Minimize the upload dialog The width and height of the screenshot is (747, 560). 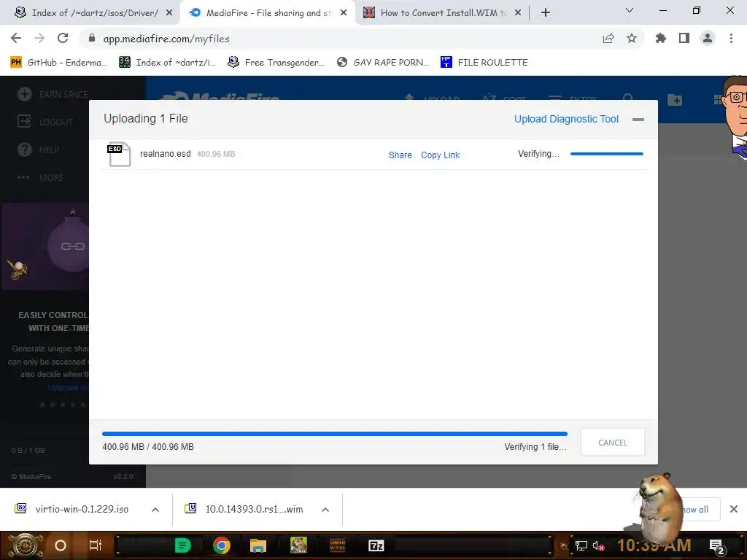coord(638,120)
